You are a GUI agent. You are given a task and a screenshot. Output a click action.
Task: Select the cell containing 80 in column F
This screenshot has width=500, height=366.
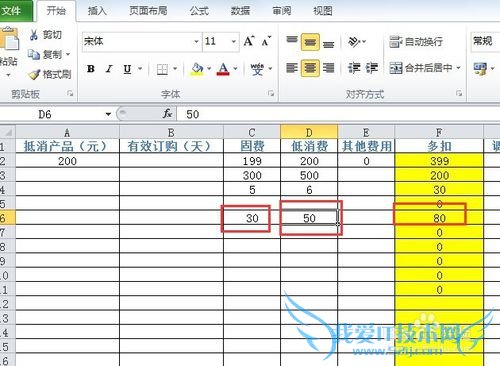pos(439,218)
